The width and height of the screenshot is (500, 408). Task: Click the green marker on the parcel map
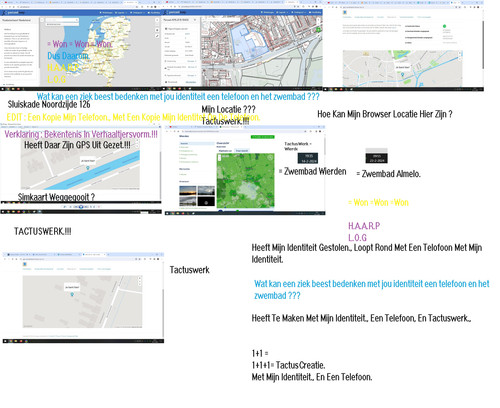(318, 30)
